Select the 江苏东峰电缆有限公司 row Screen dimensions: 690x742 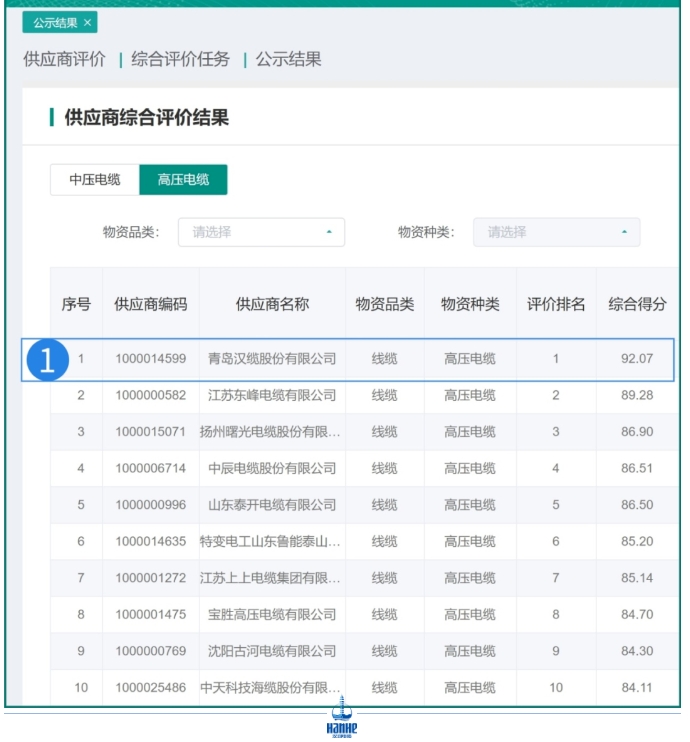click(x=272, y=396)
